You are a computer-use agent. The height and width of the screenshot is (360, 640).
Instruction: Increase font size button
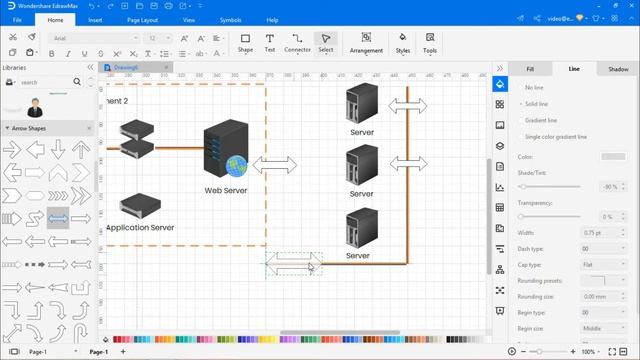pyautogui.click(x=184, y=38)
